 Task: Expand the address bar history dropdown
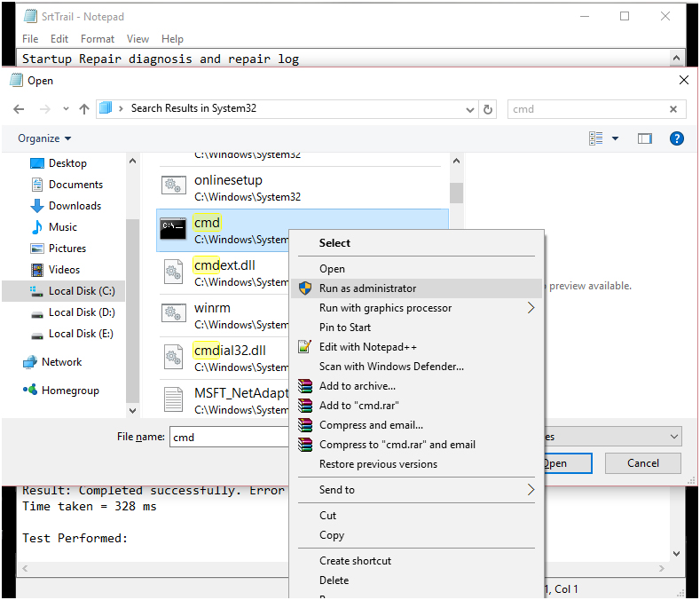(470, 109)
